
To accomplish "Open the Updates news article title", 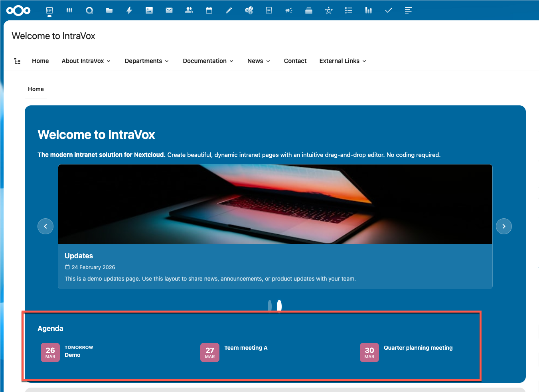I will point(79,256).
